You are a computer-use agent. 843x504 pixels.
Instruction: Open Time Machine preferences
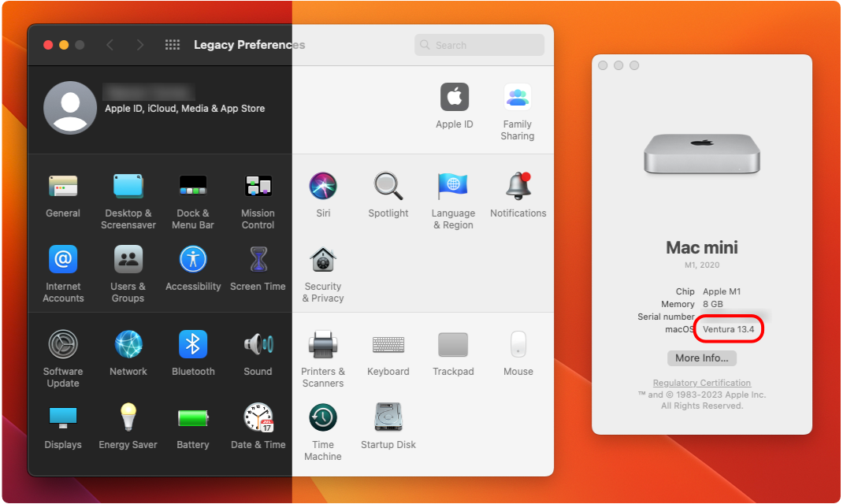pyautogui.click(x=323, y=417)
